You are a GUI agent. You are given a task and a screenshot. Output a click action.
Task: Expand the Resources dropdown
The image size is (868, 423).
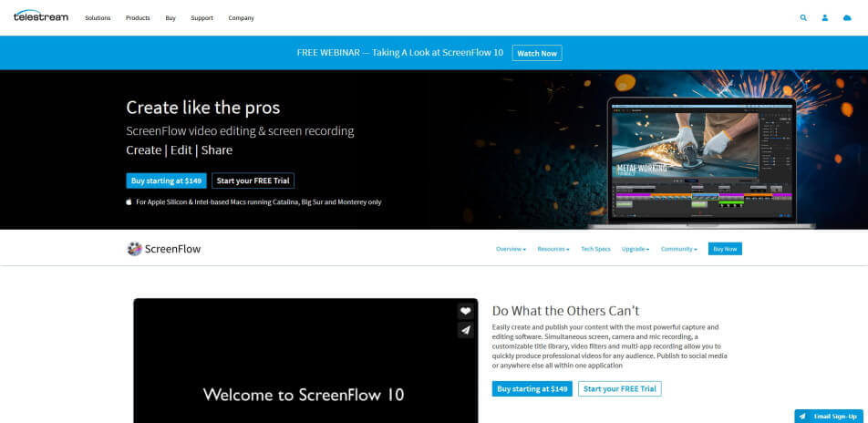[x=553, y=249]
